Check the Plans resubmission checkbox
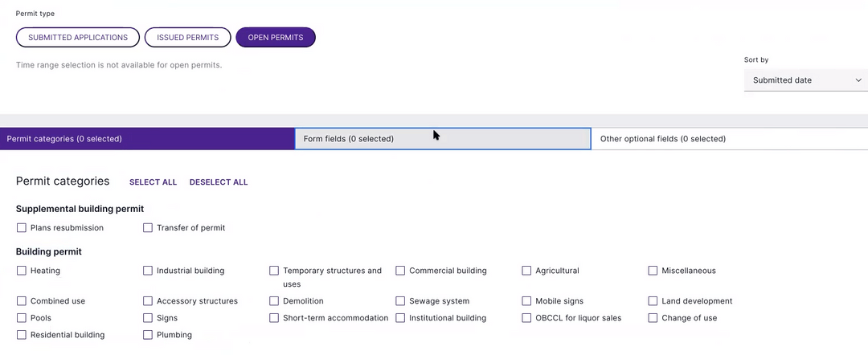 (x=22, y=228)
